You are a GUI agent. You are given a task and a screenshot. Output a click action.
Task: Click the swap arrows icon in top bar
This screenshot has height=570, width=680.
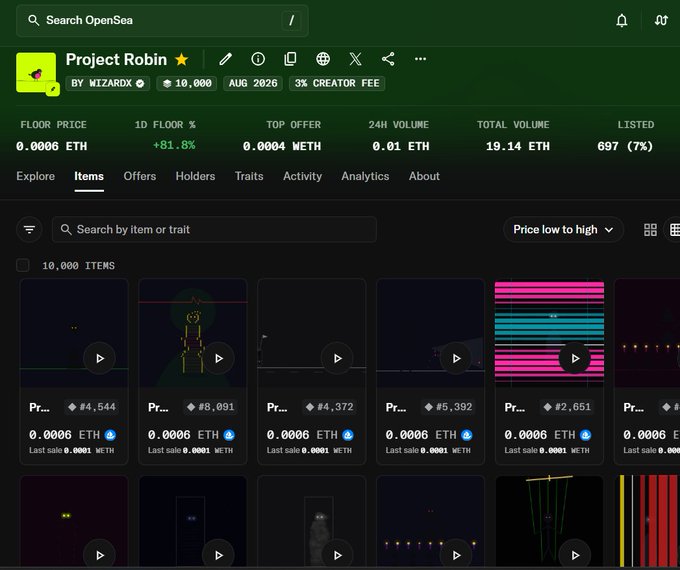click(x=661, y=20)
